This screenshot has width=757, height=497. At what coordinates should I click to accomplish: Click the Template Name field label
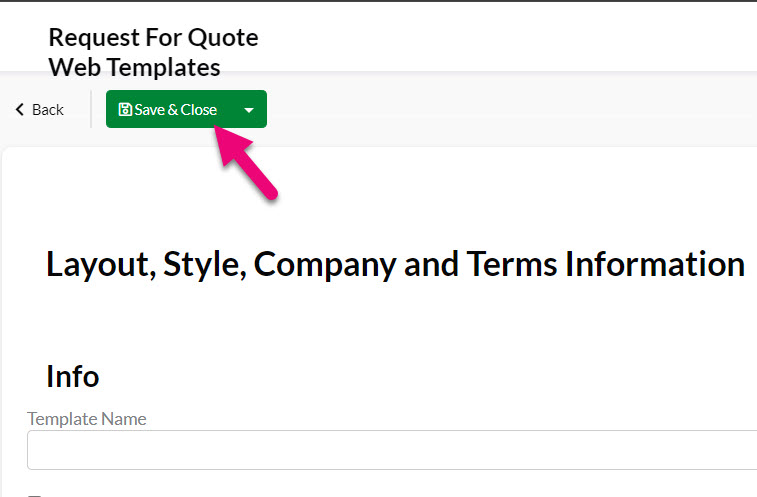coord(87,419)
